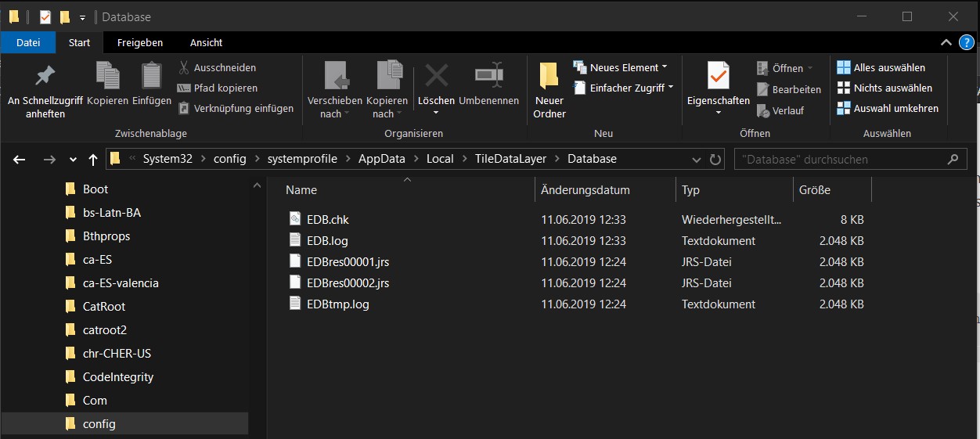980x439 pixels.
Task: Click Pfad kopieren
Action: tap(217, 88)
